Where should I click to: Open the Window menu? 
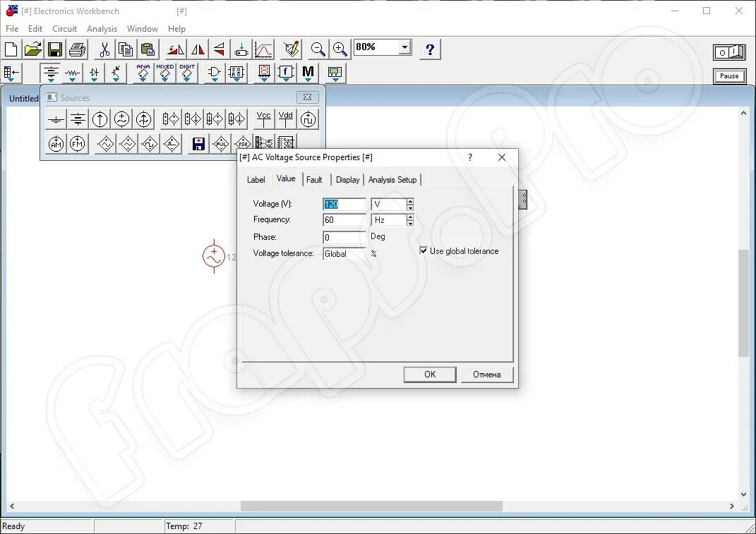point(142,29)
